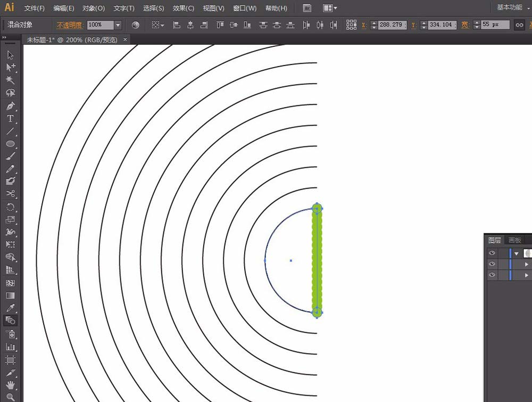Open the 文件(F) menu
The image size is (532, 402).
point(34,8)
